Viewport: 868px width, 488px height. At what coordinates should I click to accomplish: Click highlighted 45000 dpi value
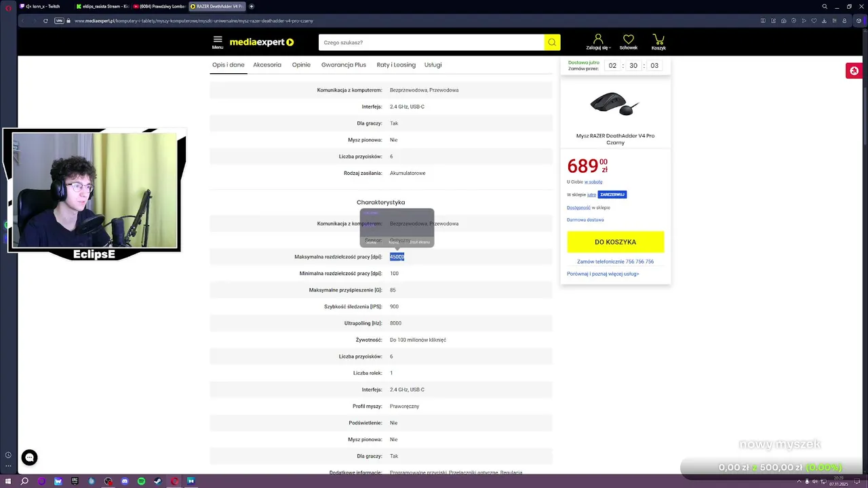click(397, 257)
